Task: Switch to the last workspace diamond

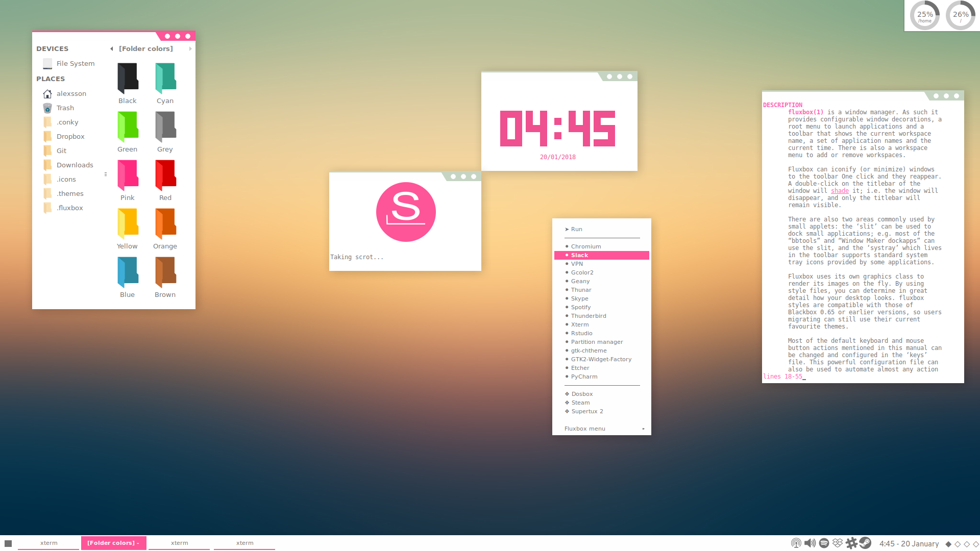Action: (x=975, y=544)
